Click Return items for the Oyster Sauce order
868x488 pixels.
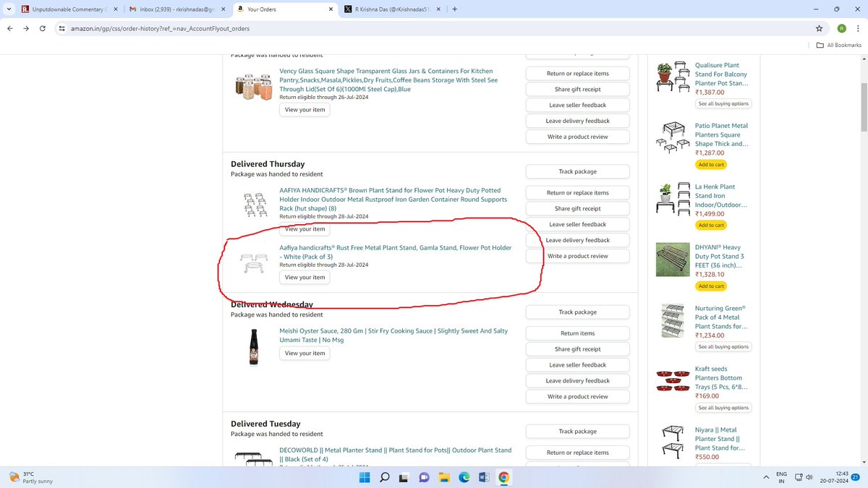point(577,333)
